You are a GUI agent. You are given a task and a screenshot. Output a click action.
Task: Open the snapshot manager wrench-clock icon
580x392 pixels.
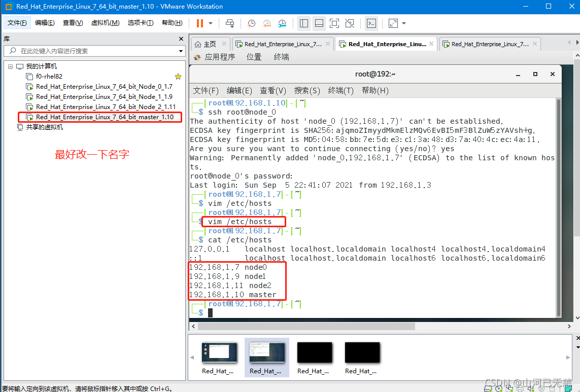pyautogui.click(x=282, y=23)
